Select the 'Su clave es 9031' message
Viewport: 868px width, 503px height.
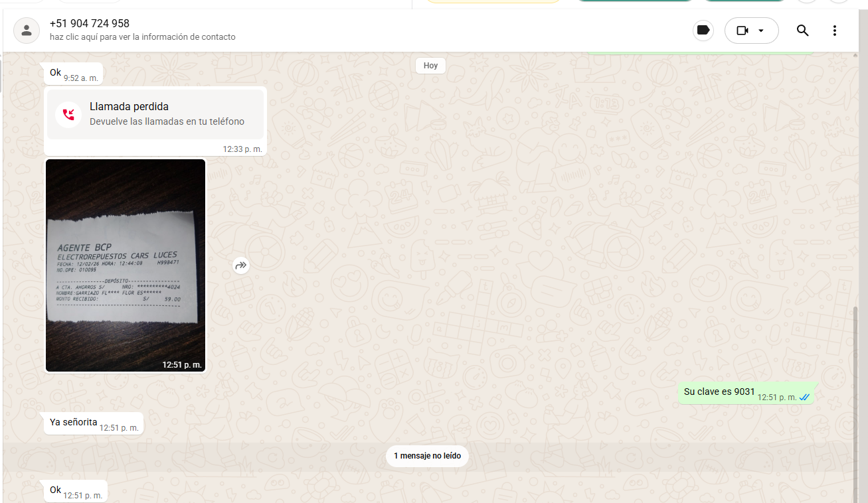[719, 392]
